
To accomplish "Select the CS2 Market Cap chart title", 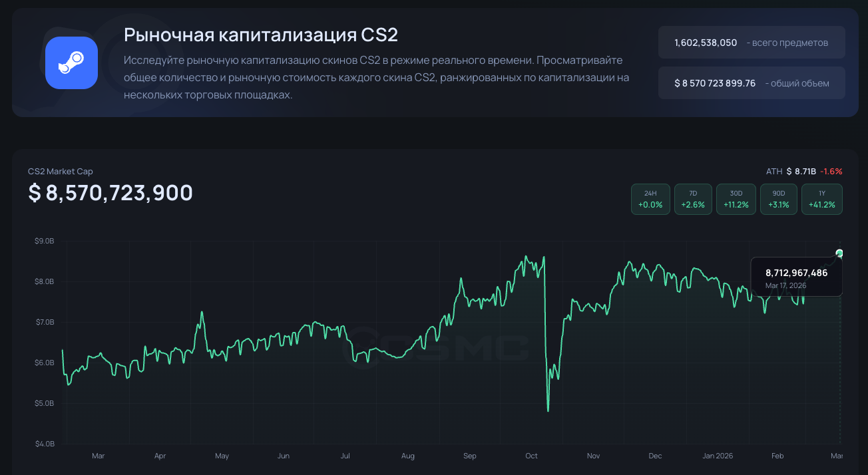I will tap(60, 171).
